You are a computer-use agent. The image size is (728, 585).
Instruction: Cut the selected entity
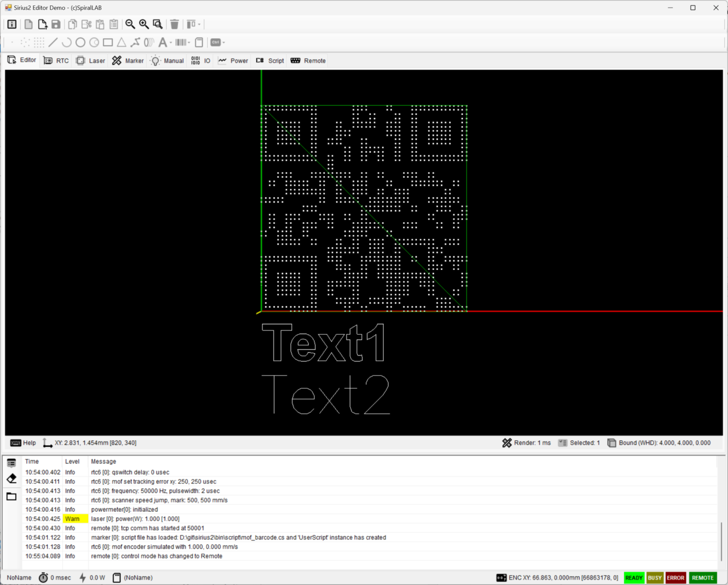(x=86, y=24)
